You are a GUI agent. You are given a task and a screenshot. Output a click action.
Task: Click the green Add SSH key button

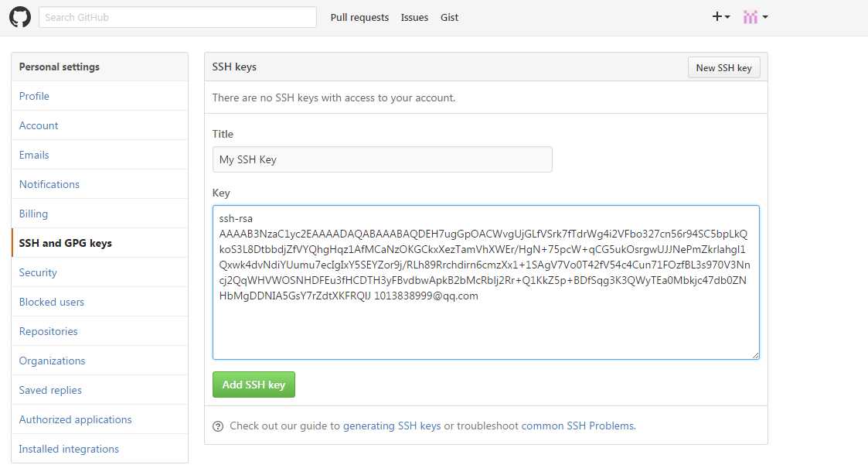254,385
